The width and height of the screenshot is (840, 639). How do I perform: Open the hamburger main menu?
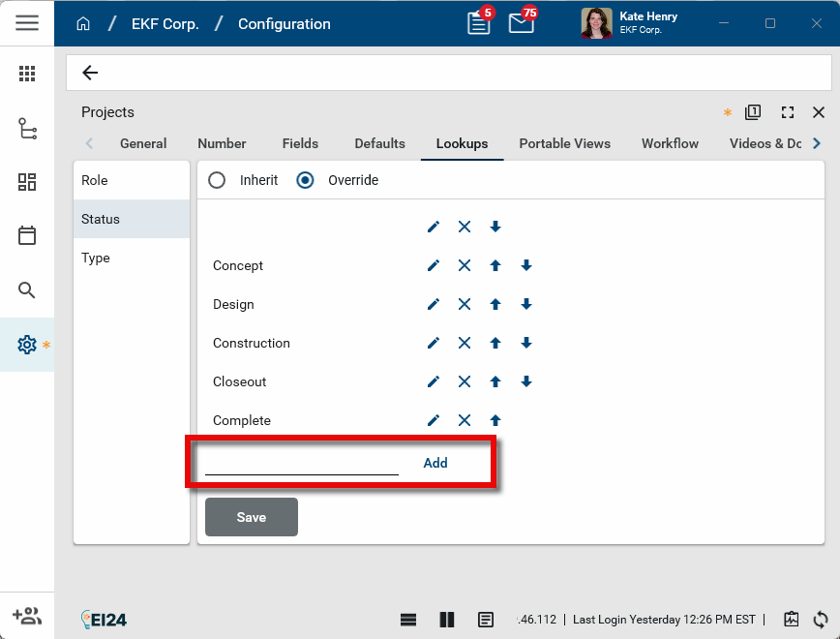click(x=27, y=23)
